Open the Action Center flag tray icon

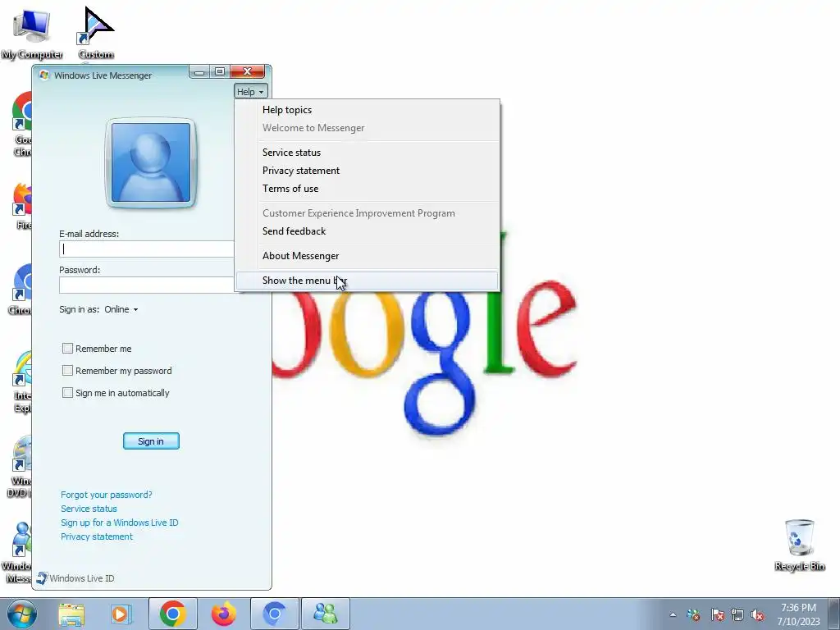coord(717,614)
